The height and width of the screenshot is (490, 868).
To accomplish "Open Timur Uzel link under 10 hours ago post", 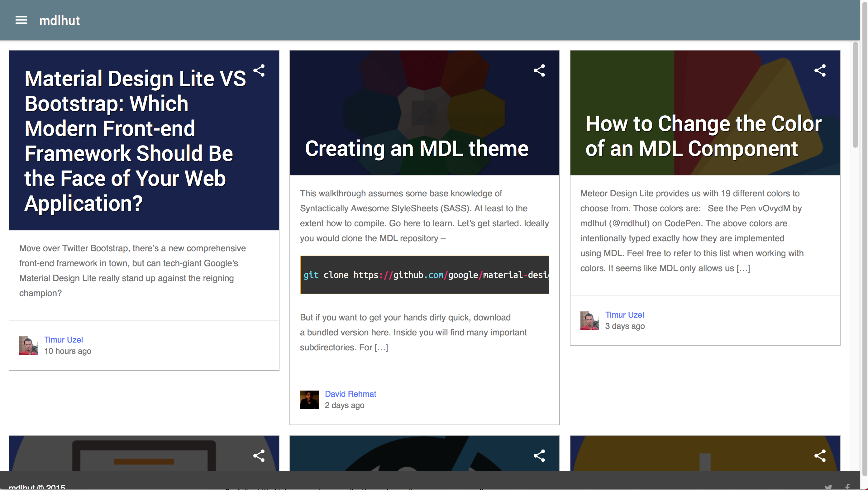I will click(x=63, y=339).
